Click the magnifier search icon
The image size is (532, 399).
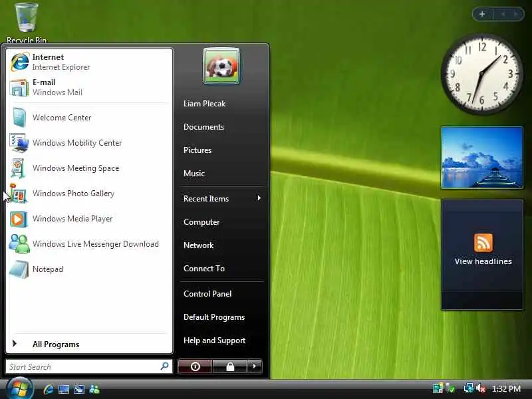coord(164,366)
